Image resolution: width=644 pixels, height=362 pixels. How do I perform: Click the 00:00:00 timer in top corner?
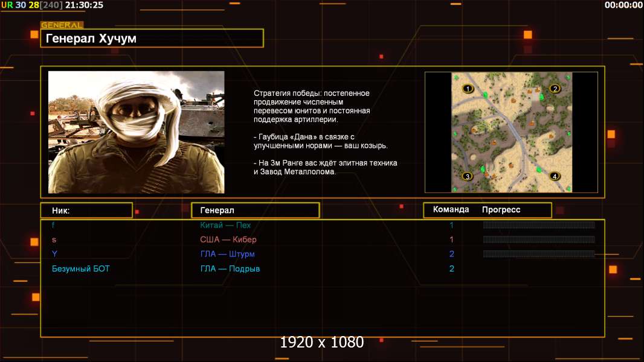[623, 5]
